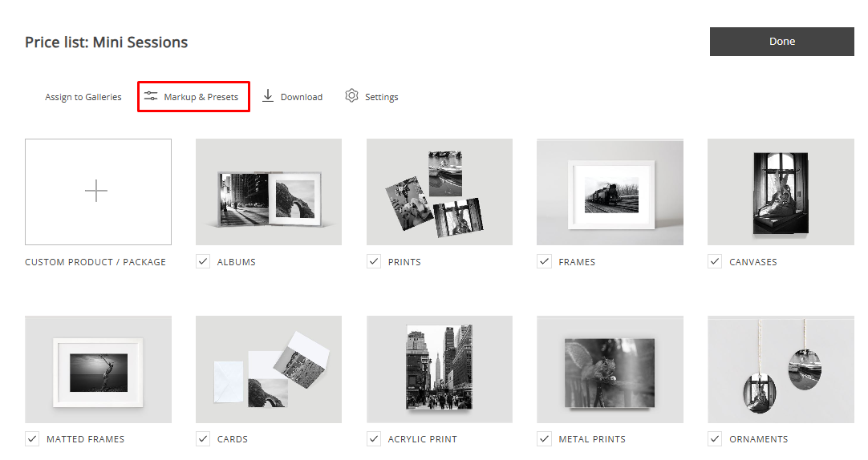Select the Frames product thumbnail

pyautogui.click(x=610, y=192)
